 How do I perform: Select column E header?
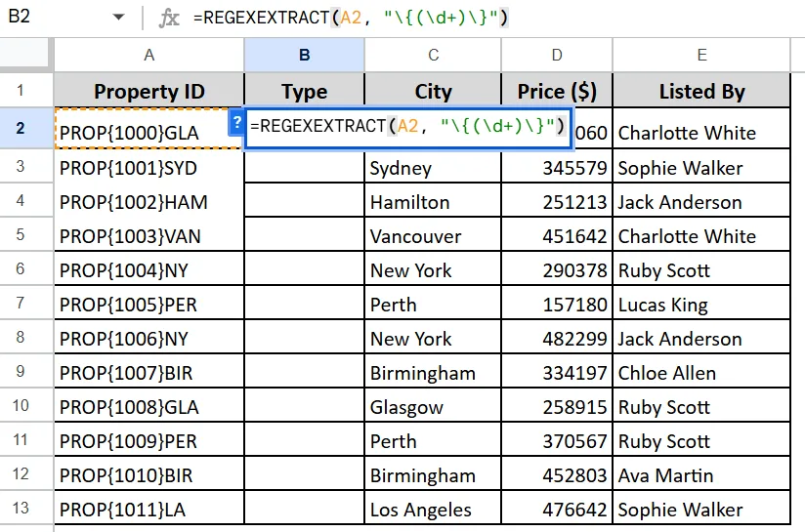click(x=701, y=55)
